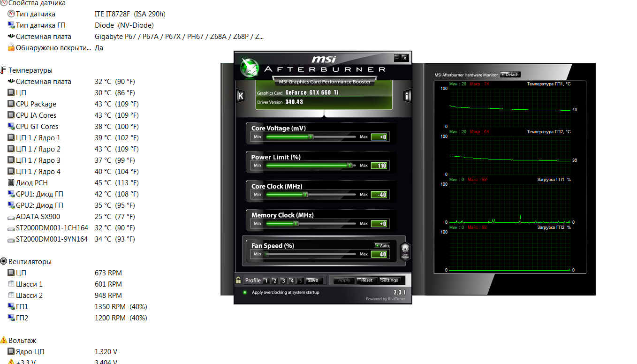This screenshot has width=637, height=364.
Task: Click the ST2000DM001-9YN164 drive icon
Action: pyautogui.click(x=11, y=239)
